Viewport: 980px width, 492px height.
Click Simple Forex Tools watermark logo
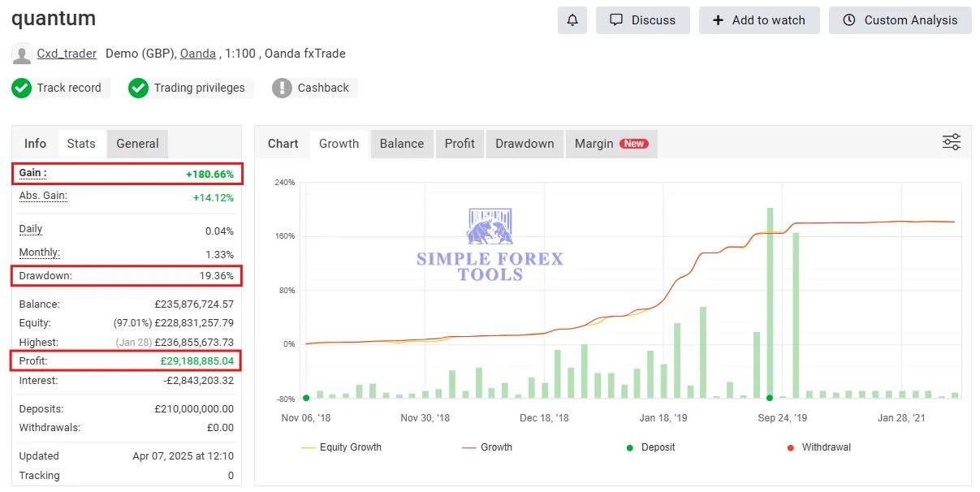(490, 244)
